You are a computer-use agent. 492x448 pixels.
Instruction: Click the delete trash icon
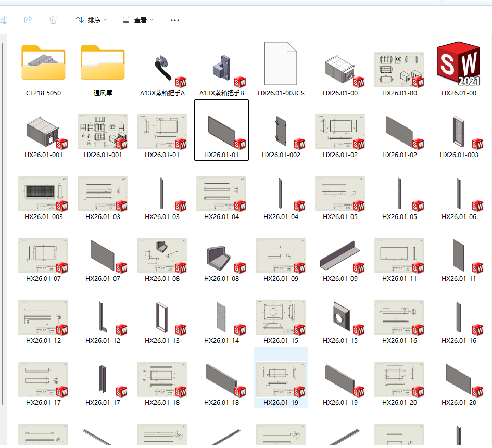(x=53, y=20)
